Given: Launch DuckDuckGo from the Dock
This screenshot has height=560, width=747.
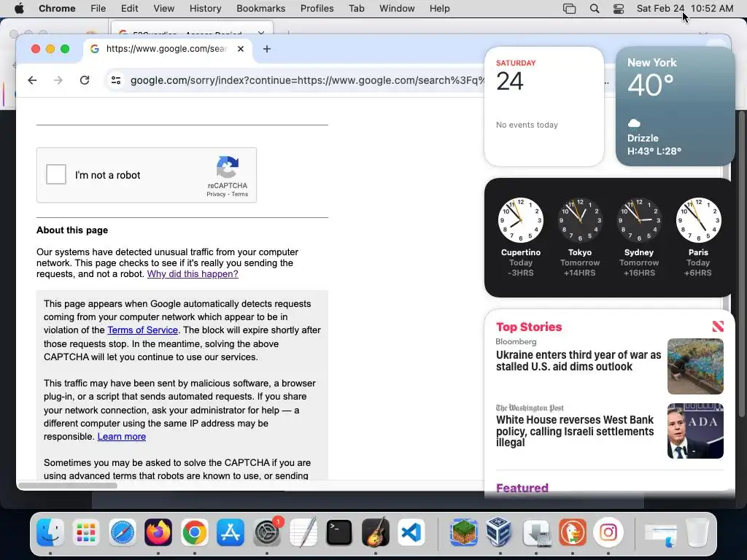Looking at the screenshot, I should 572,532.
